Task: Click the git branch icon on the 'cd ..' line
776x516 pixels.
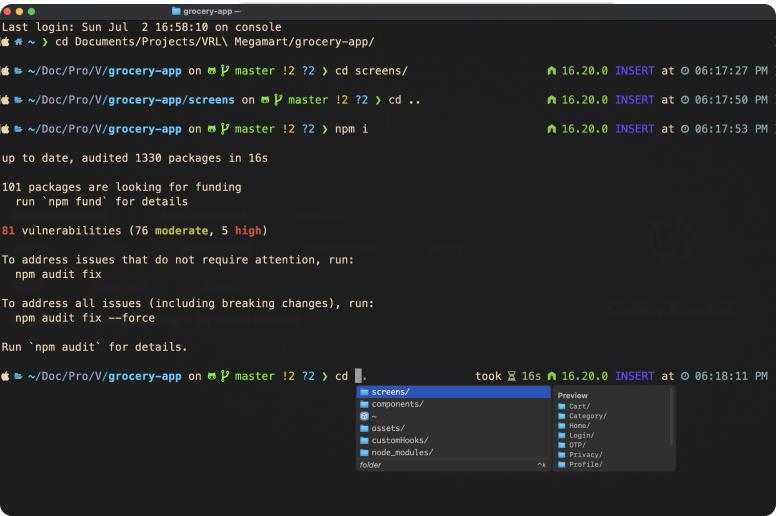Action: coord(278,100)
